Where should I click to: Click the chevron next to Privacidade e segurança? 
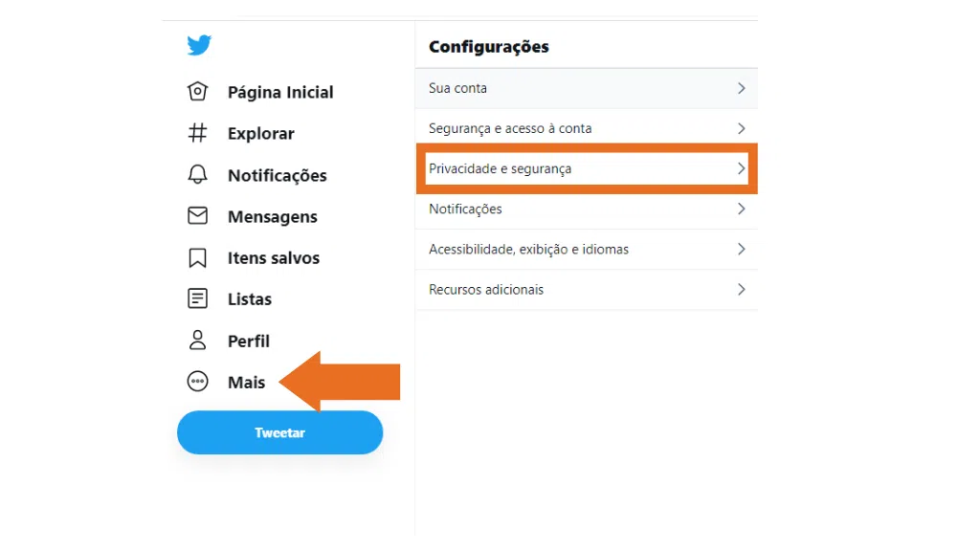741,168
